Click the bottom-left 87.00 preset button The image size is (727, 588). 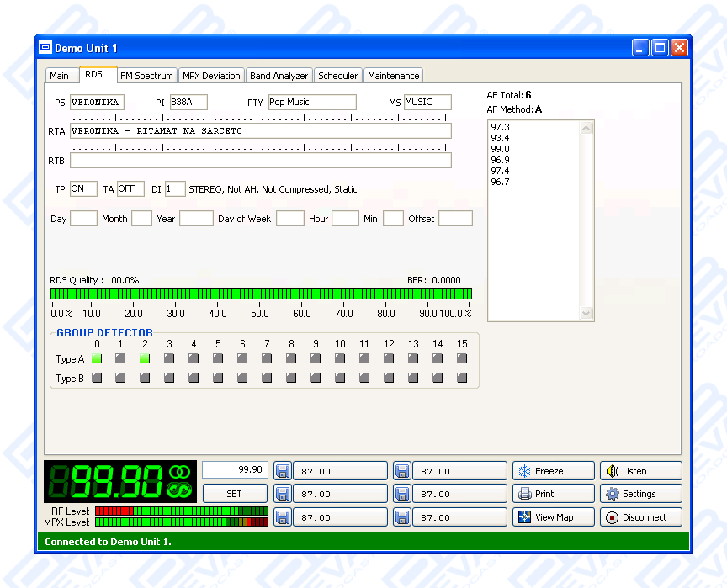(339, 517)
